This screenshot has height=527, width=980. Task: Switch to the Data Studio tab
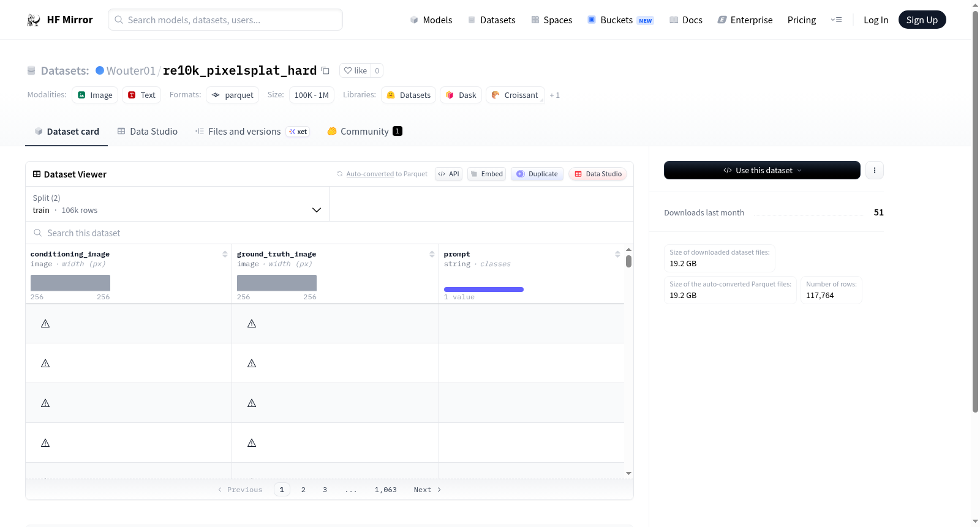point(148,131)
